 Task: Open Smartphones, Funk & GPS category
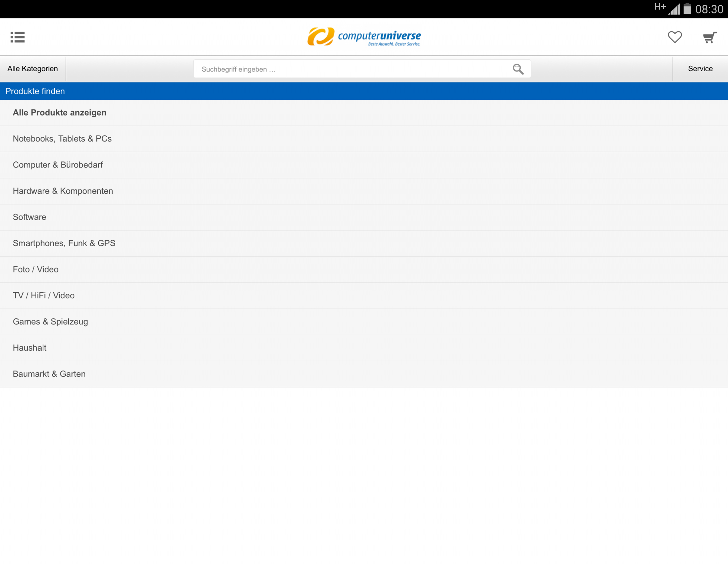click(64, 243)
